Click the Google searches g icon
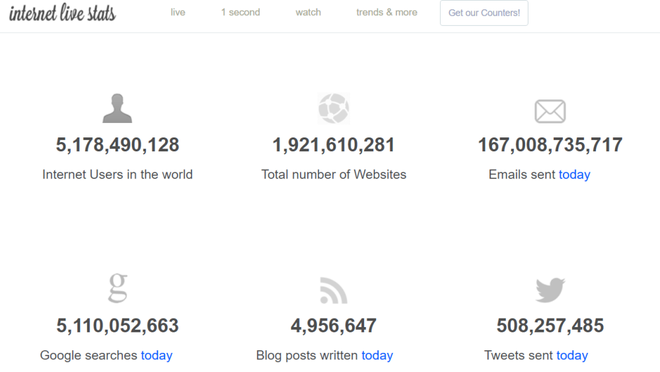The width and height of the screenshot is (660, 372). pos(118,288)
